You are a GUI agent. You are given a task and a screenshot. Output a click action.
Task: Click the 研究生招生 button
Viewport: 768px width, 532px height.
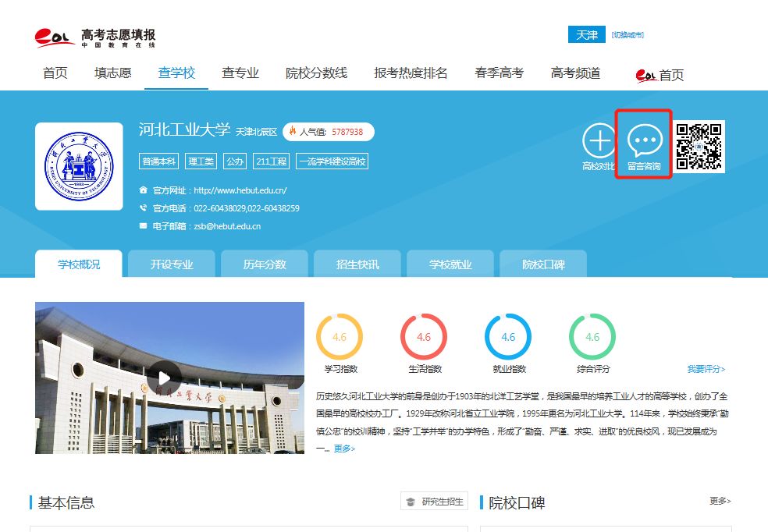point(434,501)
